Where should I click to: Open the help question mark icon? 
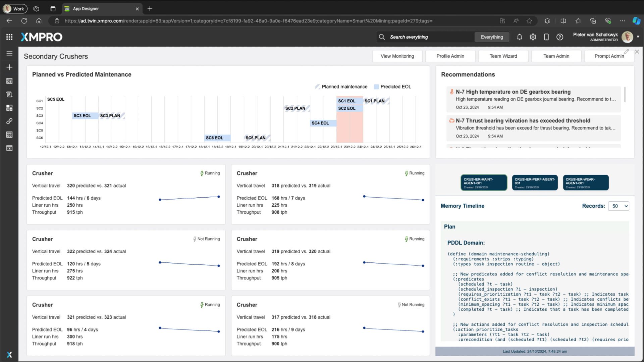coord(559,37)
